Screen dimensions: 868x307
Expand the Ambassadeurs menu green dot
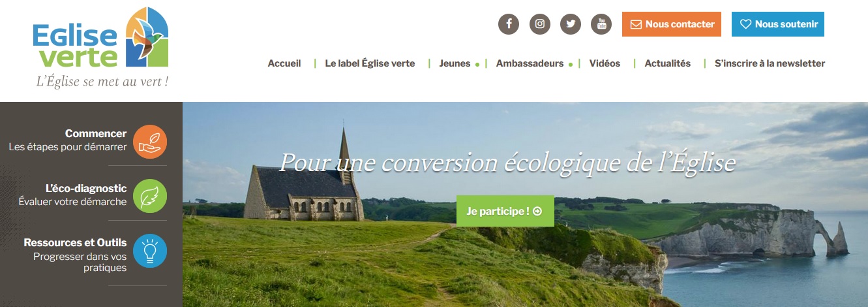571,65
